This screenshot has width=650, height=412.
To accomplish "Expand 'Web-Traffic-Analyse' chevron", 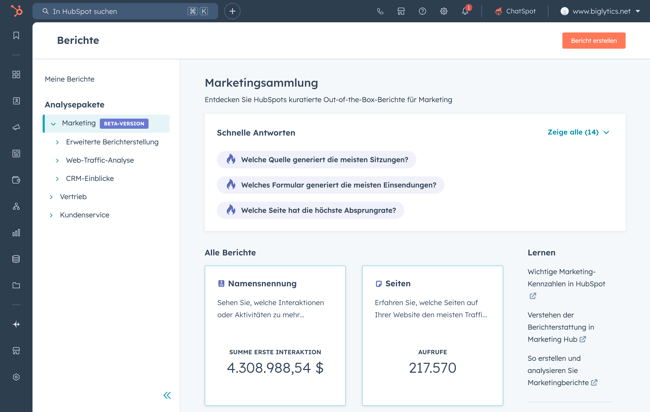I will (57, 160).
